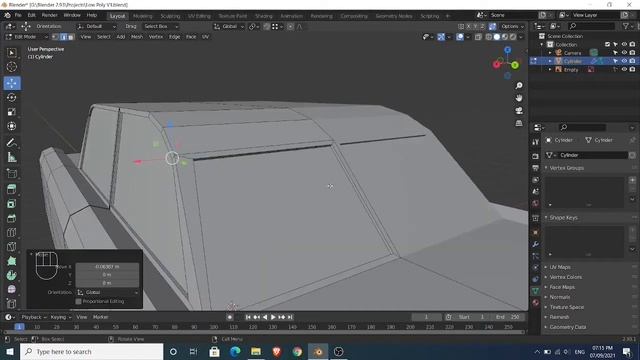
Task: Select the Smooth tool
Action: (11, 289)
